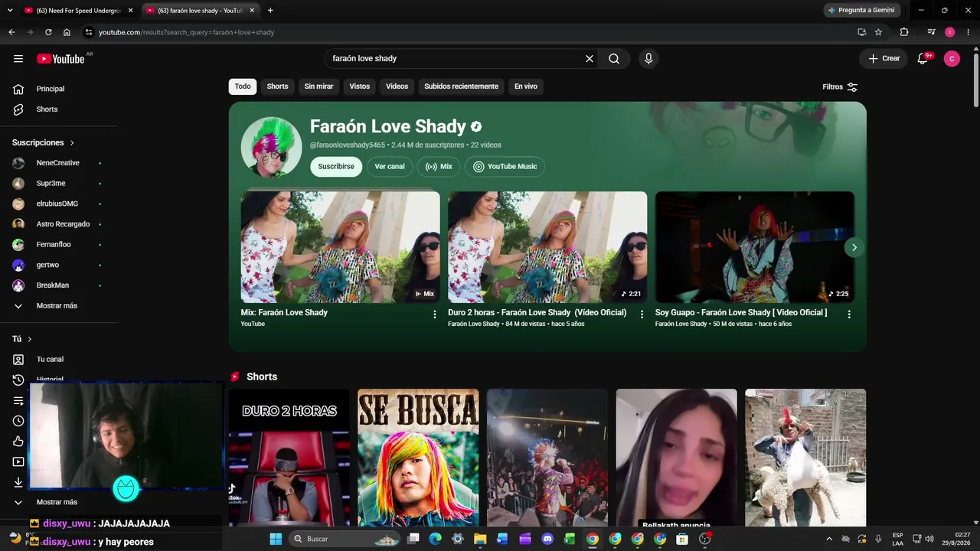Open File Explorer from the taskbar

(x=480, y=539)
